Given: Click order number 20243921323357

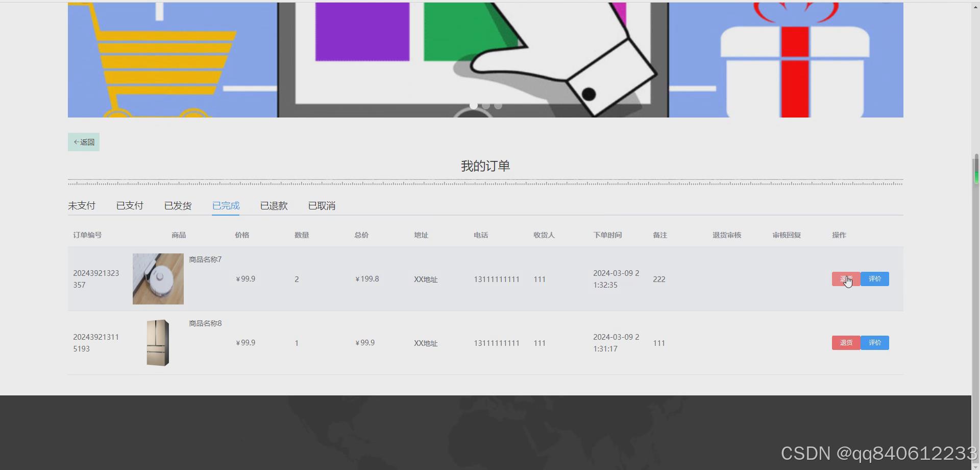Looking at the screenshot, I should 96,279.
